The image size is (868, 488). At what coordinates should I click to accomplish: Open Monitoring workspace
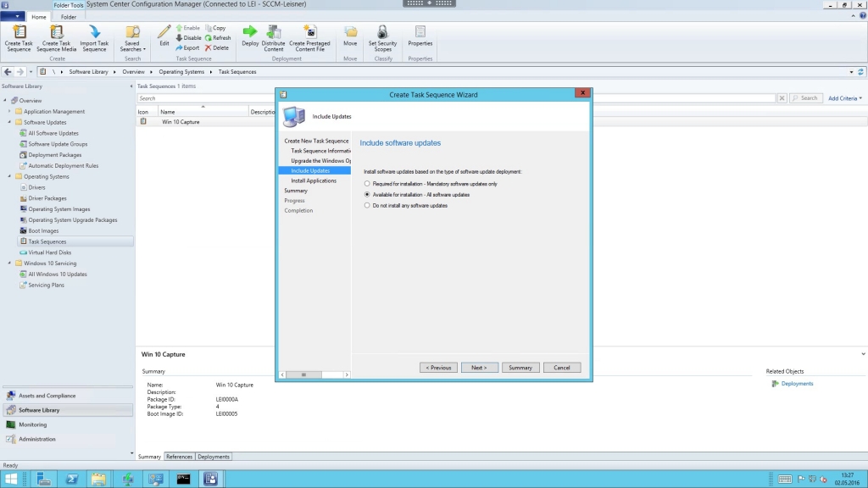click(x=68, y=424)
